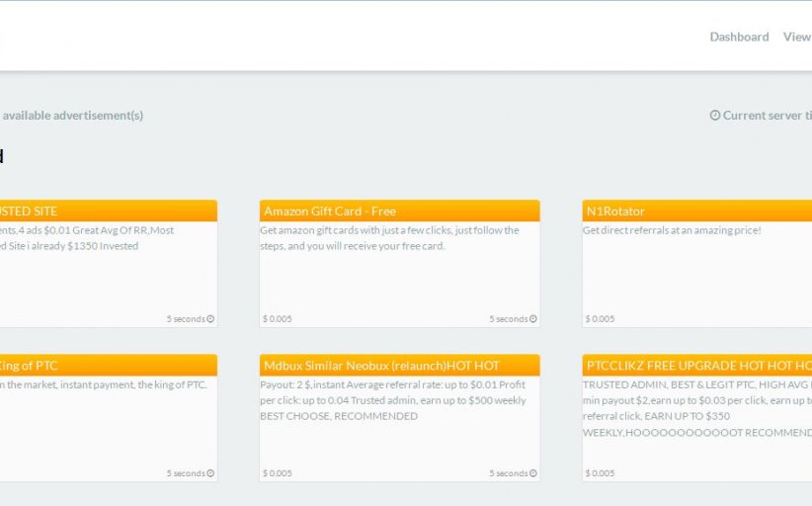Click the $0.005 price in Amazon Gift Card ad

click(278, 319)
